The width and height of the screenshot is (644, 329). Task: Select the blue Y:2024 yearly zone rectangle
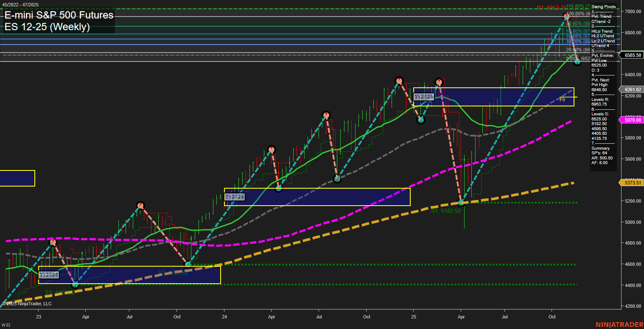pos(317,197)
